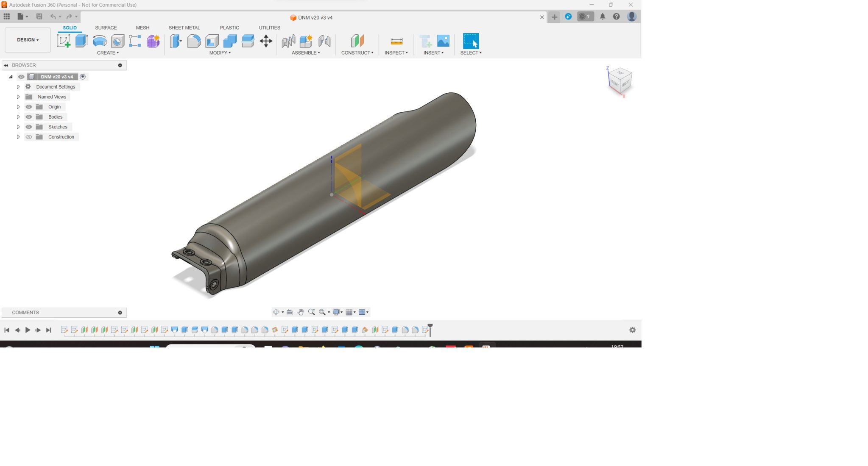Select the Press Pull modify tool
The image size is (868, 466).
click(176, 41)
